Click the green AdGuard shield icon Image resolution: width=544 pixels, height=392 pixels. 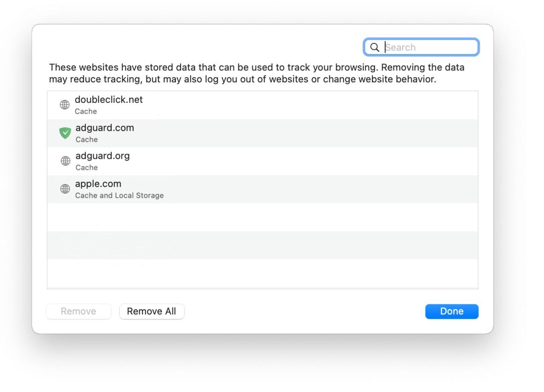pos(65,133)
